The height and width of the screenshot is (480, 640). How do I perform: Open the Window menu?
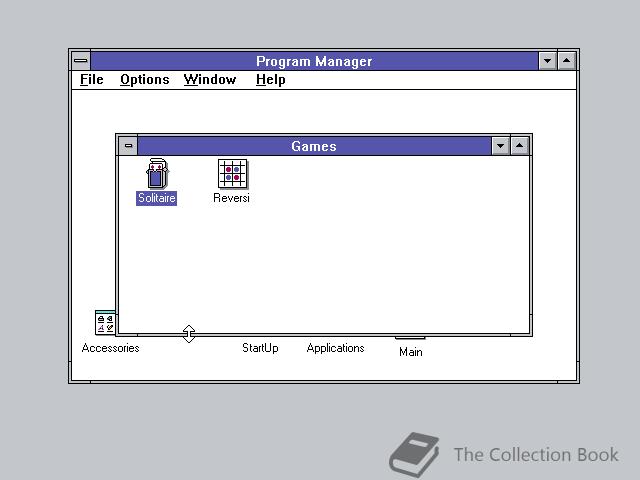pyautogui.click(x=210, y=80)
